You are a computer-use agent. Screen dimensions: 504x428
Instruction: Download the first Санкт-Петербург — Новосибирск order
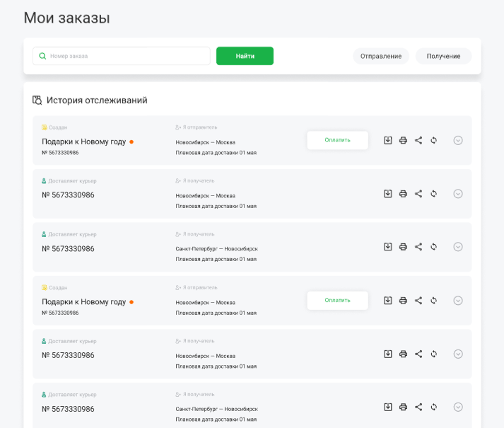point(388,247)
